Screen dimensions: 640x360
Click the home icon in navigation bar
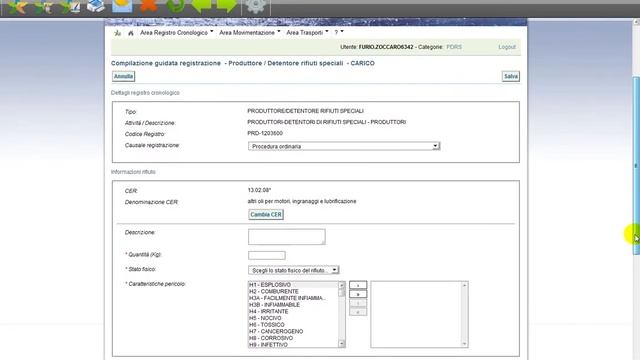[x=131, y=33]
